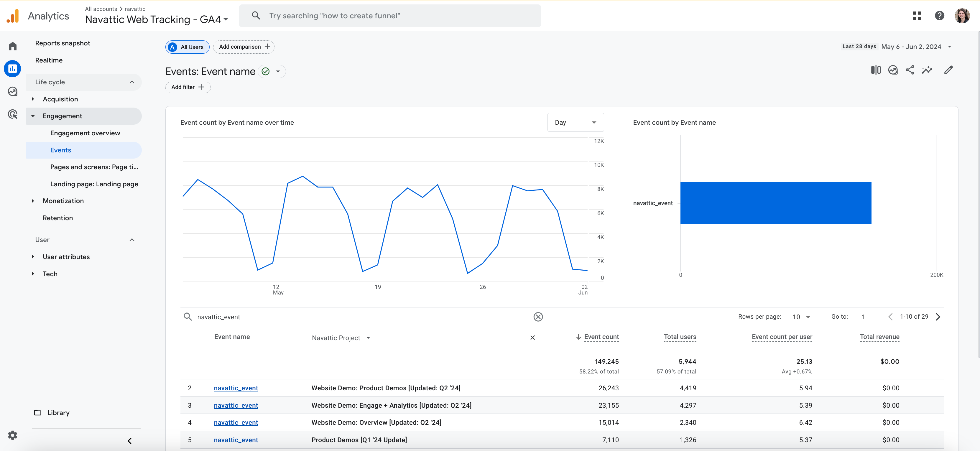Sort by Event count column
The image size is (980, 451).
(x=601, y=337)
